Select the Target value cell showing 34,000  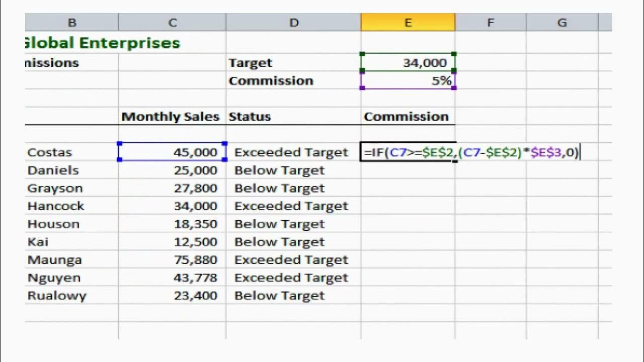[408, 63]
